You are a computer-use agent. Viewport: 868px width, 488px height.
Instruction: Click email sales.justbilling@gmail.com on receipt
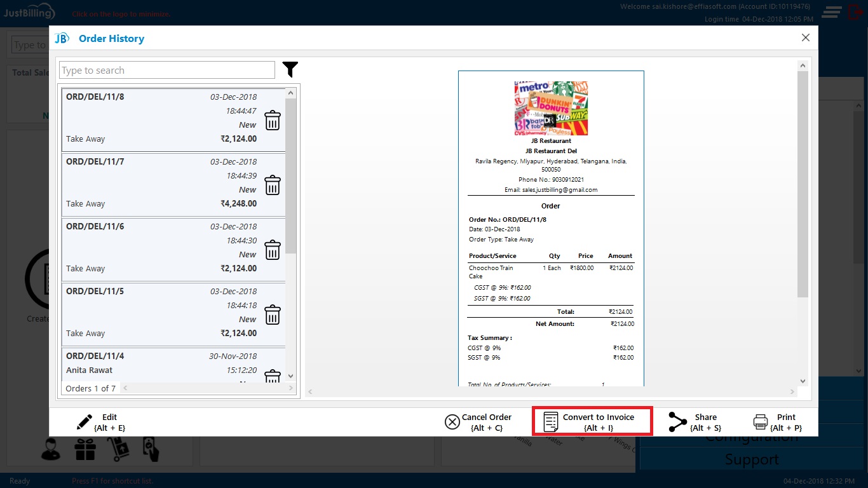tap(551, 190)
